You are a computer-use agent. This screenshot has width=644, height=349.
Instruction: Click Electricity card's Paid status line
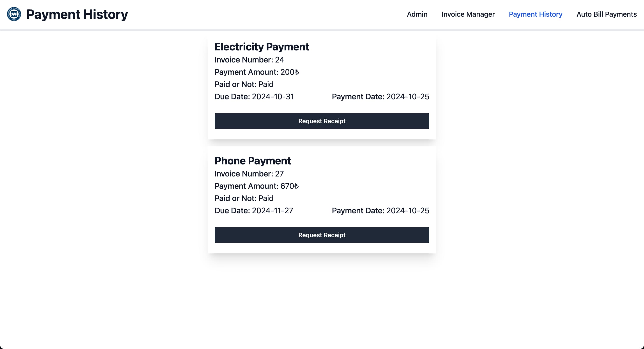tap(244, 84)
